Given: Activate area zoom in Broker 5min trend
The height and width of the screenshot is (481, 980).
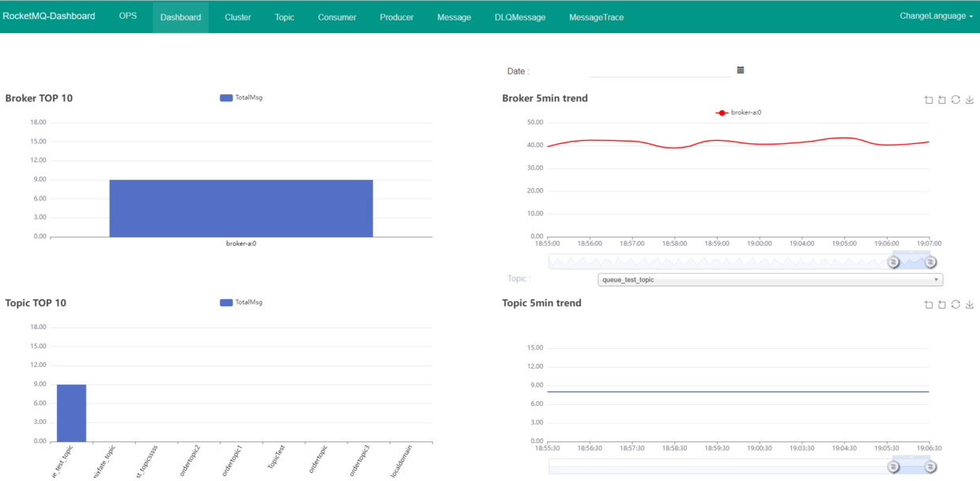Looking at the screenshot, I should coord(929,100).
